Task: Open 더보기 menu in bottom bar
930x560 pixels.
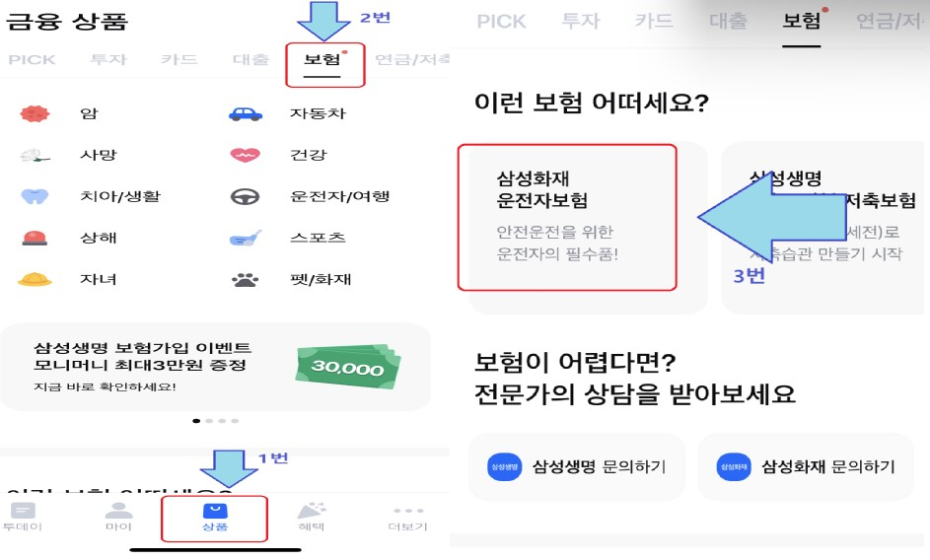Action: (x=407, y=518)
